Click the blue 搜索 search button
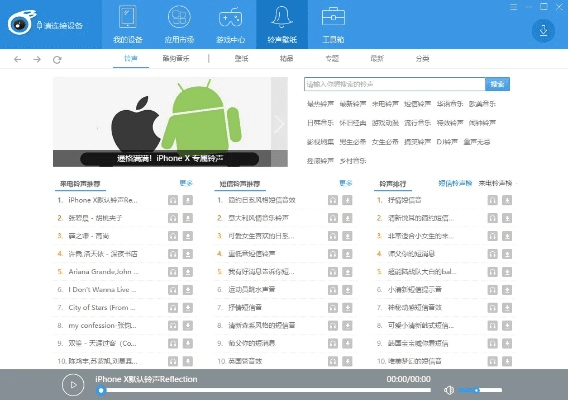This screenshot has width=568, height=400. [x=497, y=84]
